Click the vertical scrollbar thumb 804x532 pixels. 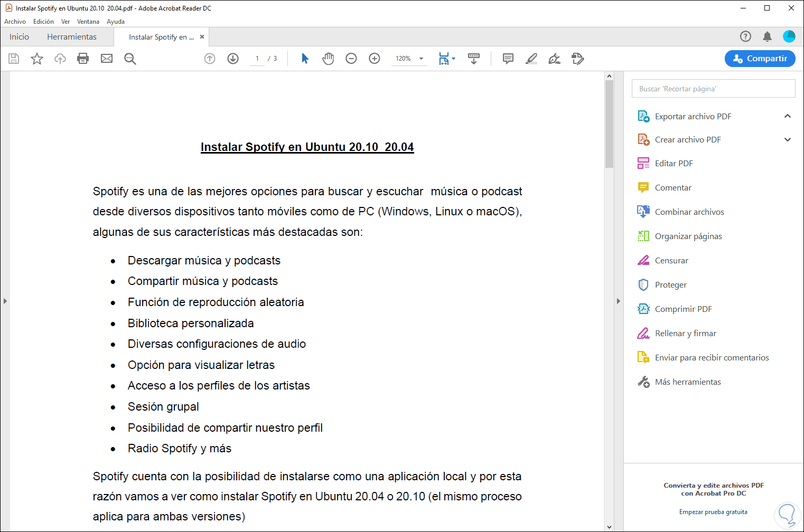coord(609,124)
